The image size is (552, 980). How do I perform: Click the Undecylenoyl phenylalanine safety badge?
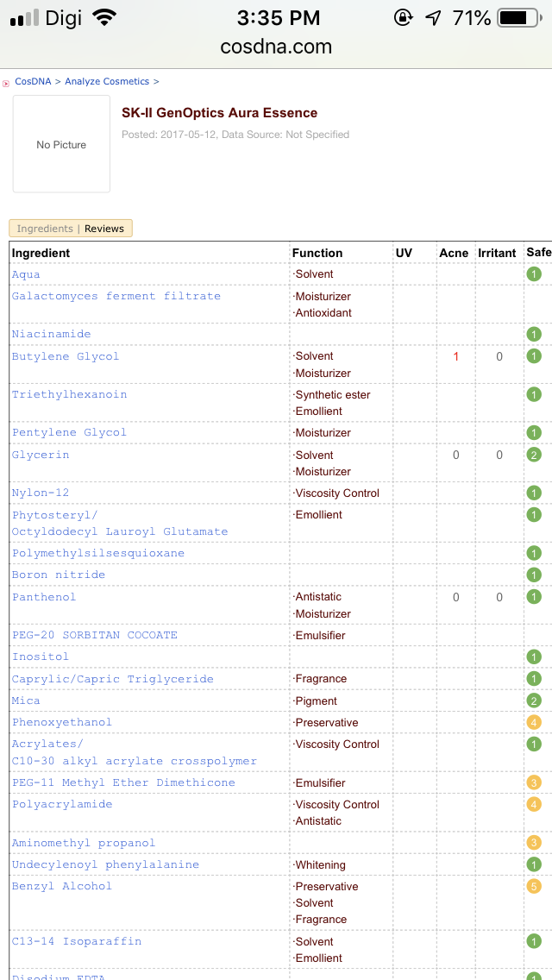pyautogui.click(x=534, y=865)
